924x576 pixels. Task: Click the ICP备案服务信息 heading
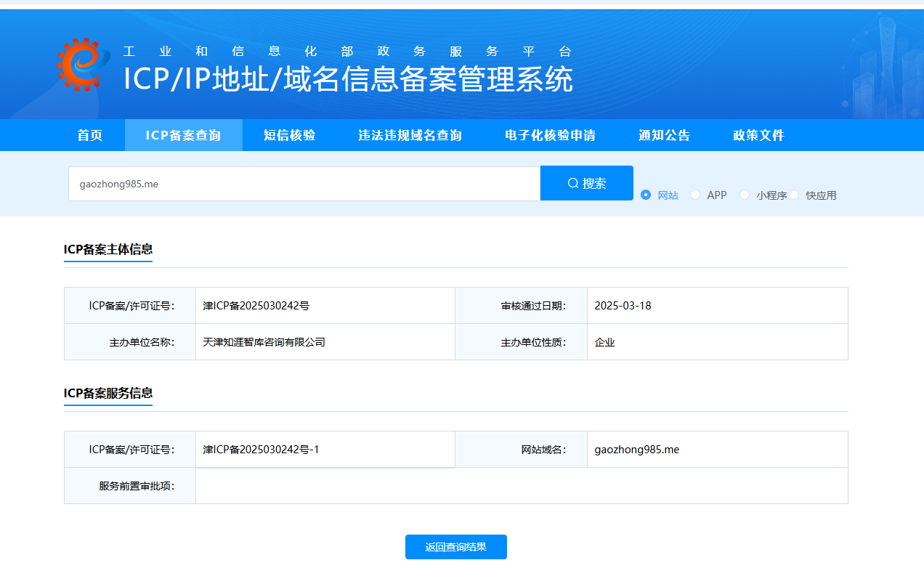108,393
